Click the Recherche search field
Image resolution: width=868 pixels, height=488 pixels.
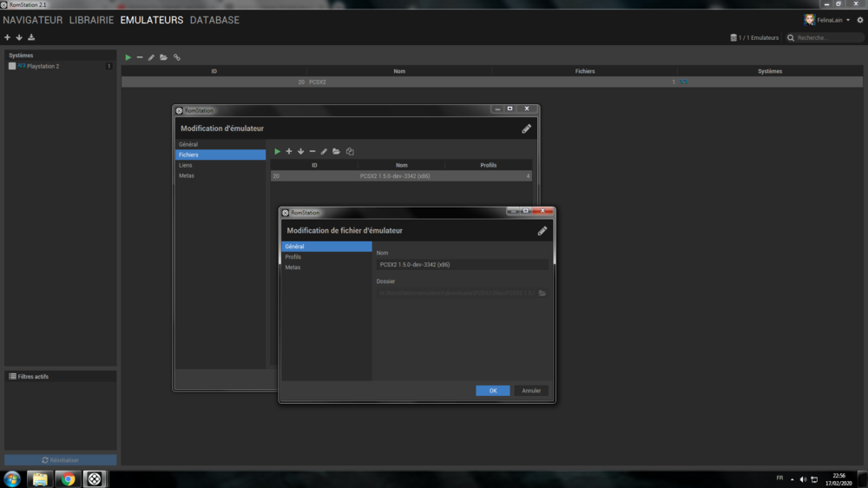(829, 37)
